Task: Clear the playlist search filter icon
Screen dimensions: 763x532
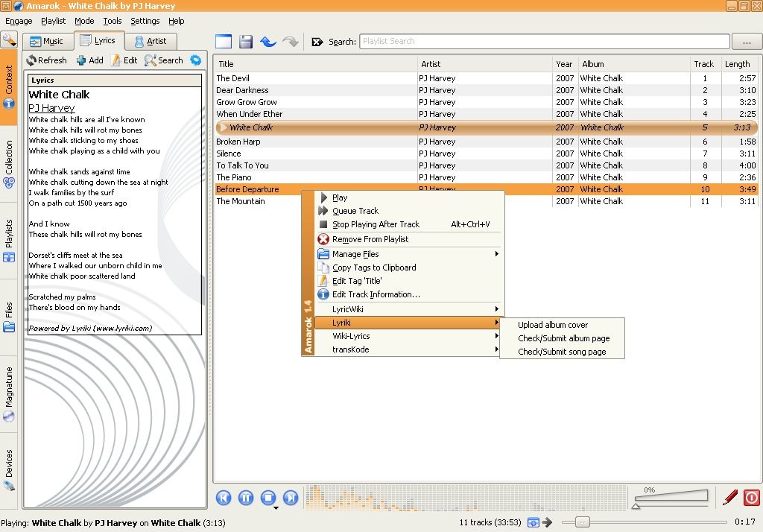Action: click(x=317, y=42)
